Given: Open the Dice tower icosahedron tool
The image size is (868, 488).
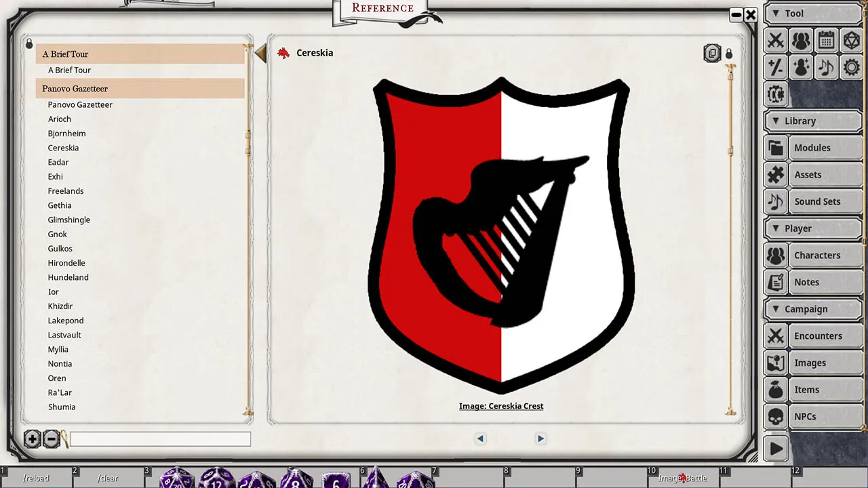Looking at the screenshot, I should tap(851, 40).
